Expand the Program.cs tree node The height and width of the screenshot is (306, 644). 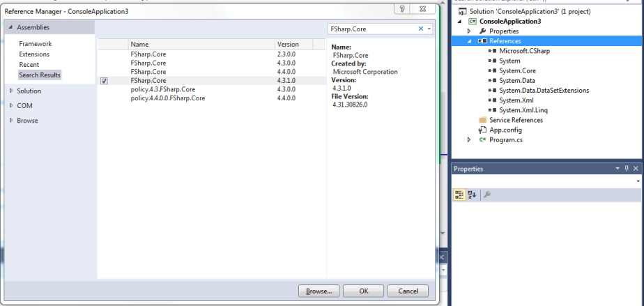[469, 140]
